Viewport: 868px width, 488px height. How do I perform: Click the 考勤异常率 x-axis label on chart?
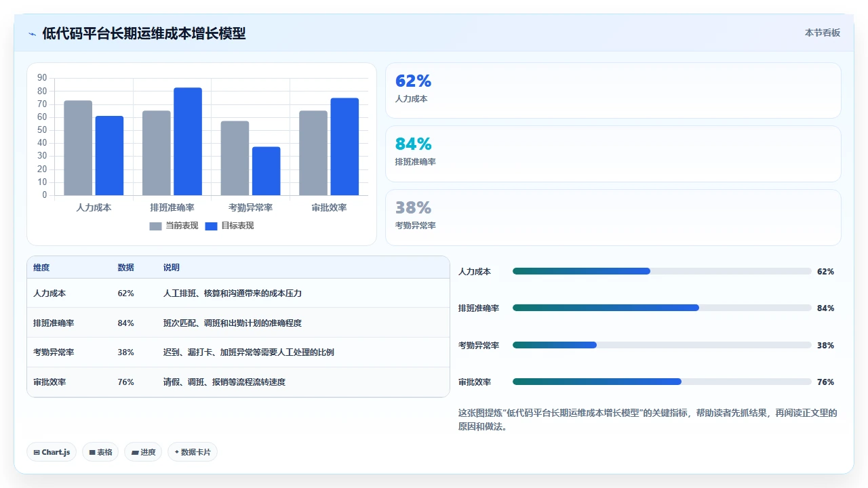[x=251, y=207]
